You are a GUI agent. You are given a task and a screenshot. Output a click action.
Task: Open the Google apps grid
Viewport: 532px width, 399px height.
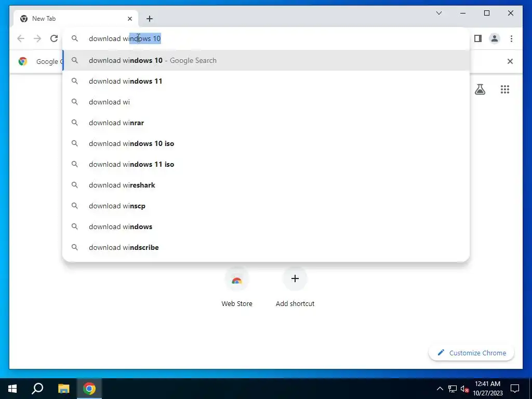tap(505, 89)
